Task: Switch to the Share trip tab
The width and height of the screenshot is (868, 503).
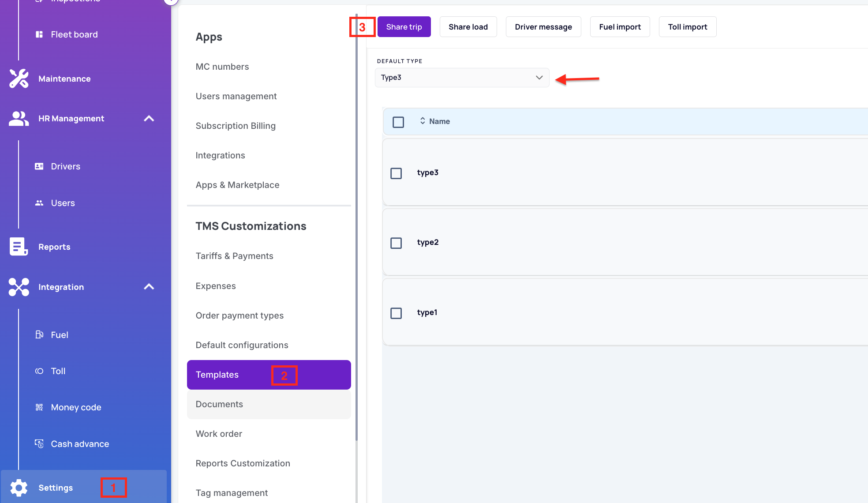Action: click(x=404, y=27)
